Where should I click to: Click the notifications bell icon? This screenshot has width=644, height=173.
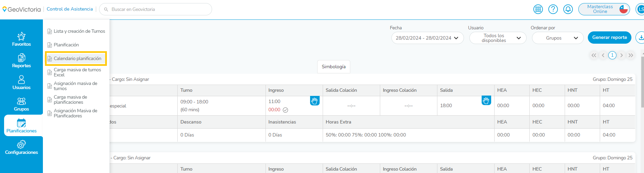point(568,9)
